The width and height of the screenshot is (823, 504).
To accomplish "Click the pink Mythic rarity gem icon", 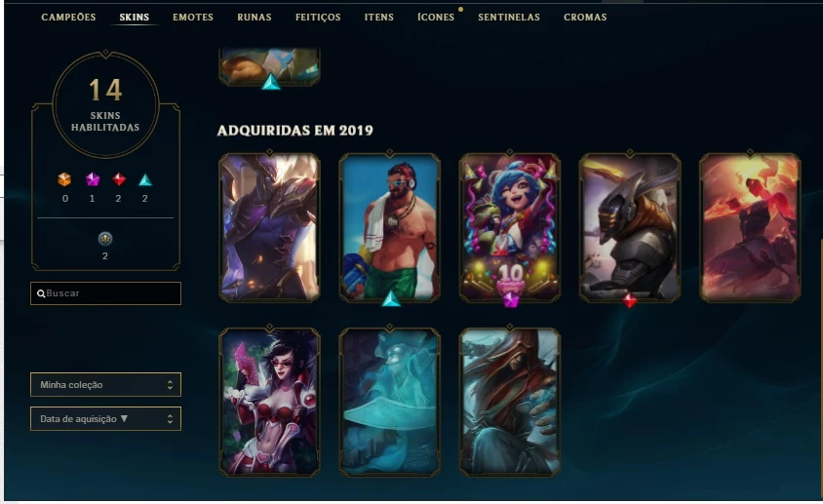I will click(93, 180).
